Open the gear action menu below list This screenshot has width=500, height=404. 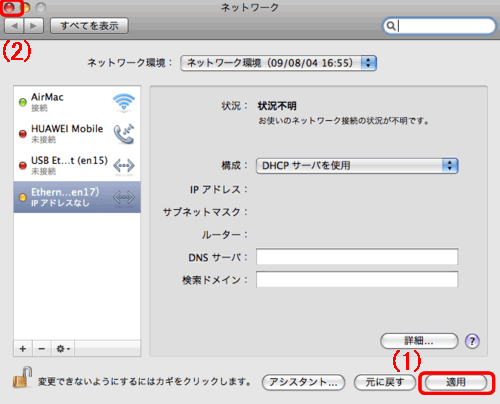point(63,349)
